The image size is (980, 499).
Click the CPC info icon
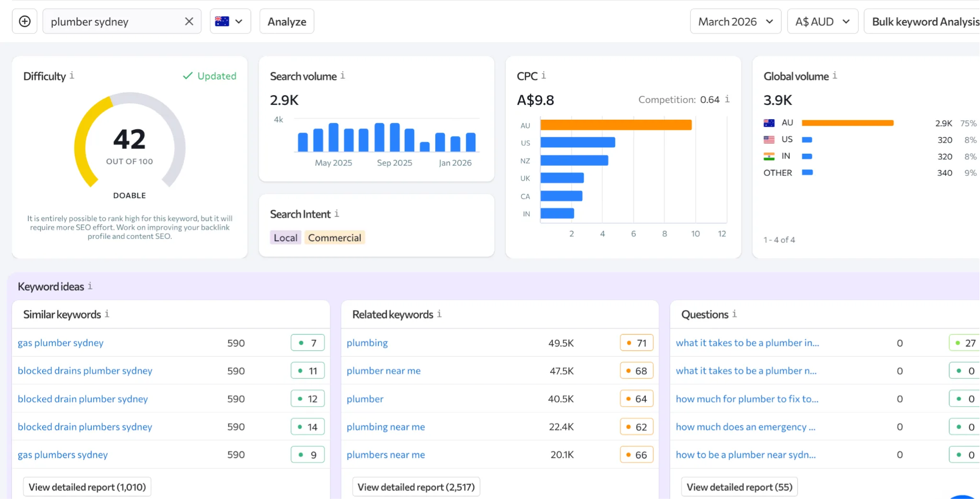(544, 76)
